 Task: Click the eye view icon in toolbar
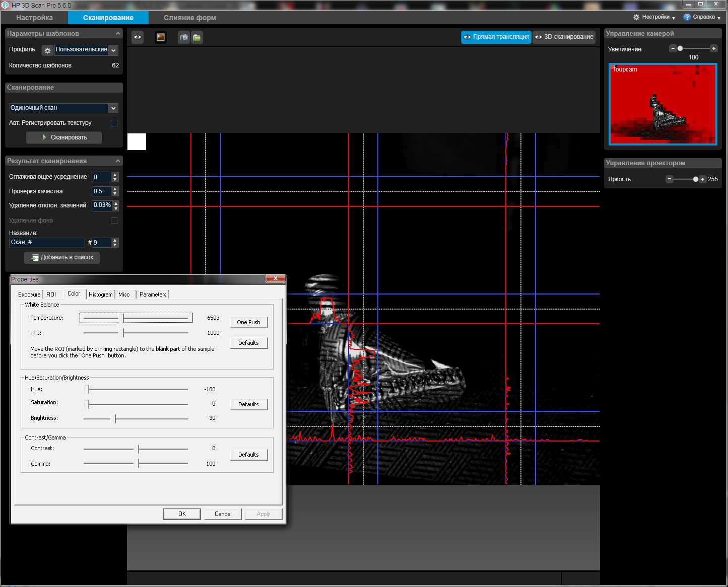coord(138,37)
